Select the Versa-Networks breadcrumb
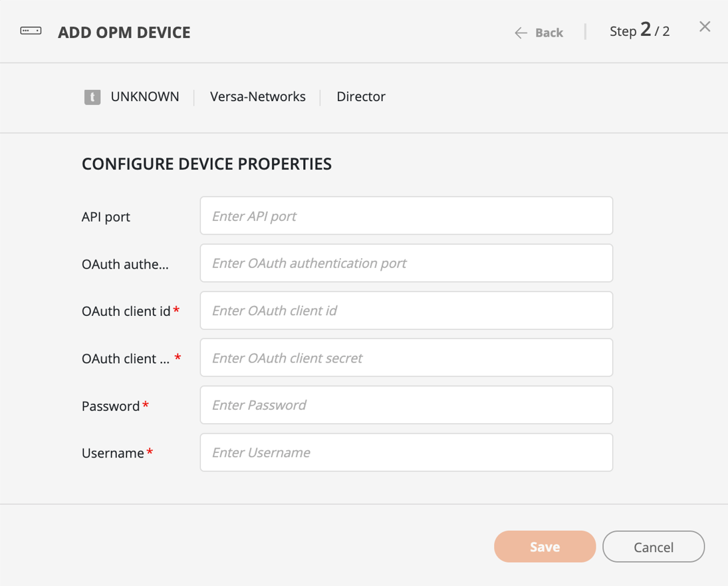 click(x=257, y=96)
